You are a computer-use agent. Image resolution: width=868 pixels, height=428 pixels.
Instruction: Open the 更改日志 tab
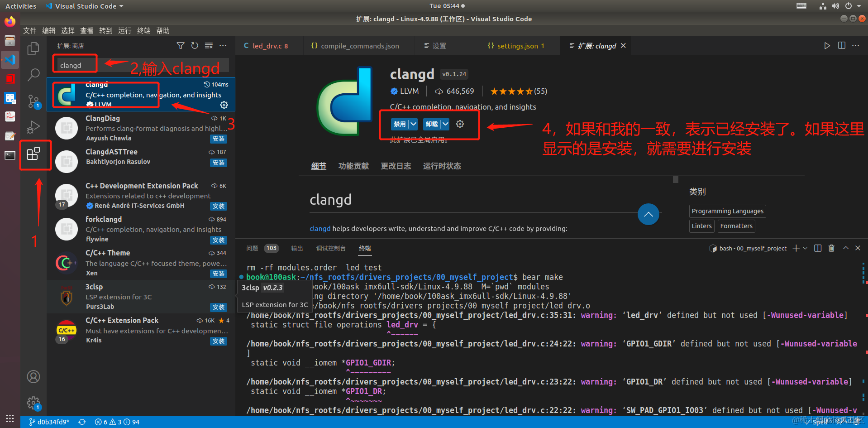click(x=396, y=166)
